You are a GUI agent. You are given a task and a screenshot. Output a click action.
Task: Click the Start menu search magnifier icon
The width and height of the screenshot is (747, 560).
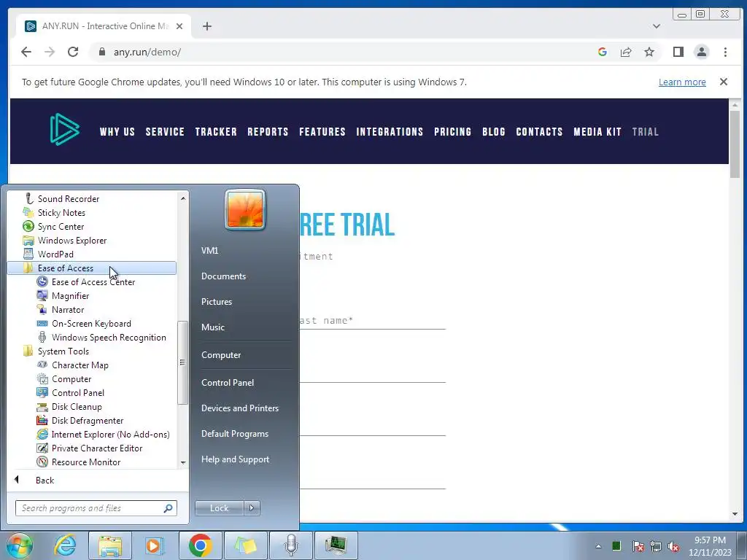coord(168,508)
